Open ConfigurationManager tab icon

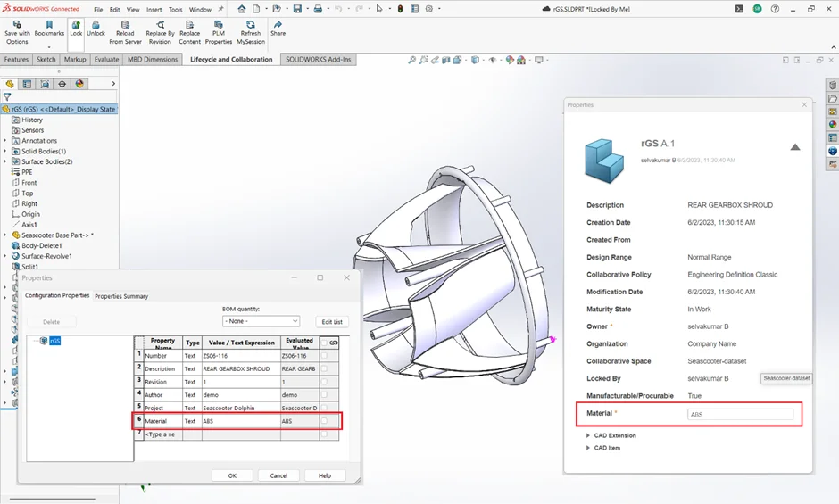coord(45,84)
